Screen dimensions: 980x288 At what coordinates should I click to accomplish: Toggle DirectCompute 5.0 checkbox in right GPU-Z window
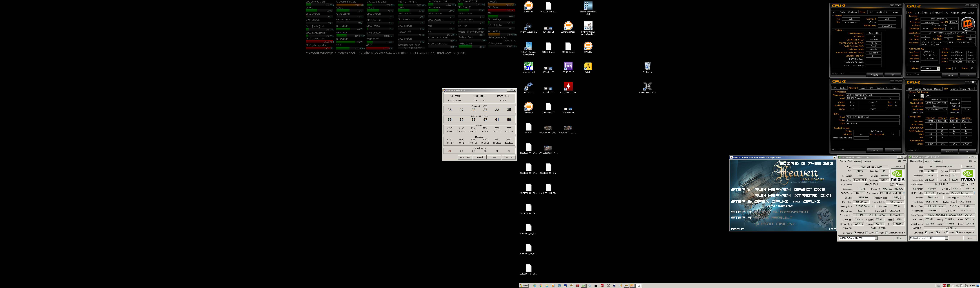coord(957,233)
